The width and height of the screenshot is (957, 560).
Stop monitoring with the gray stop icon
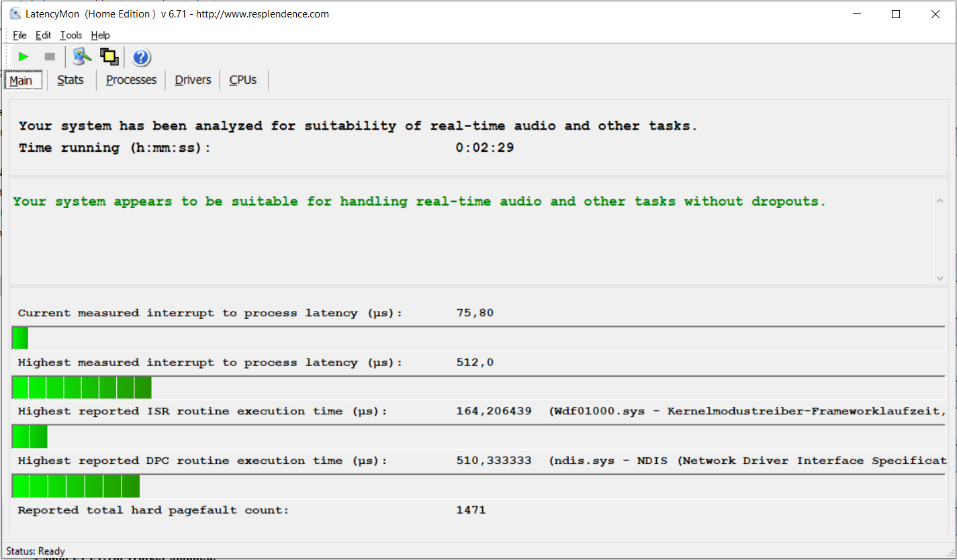coord(50,57)
